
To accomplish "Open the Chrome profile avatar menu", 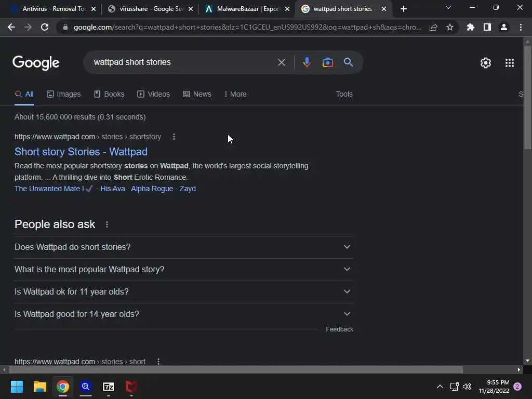I will [504, 27].
